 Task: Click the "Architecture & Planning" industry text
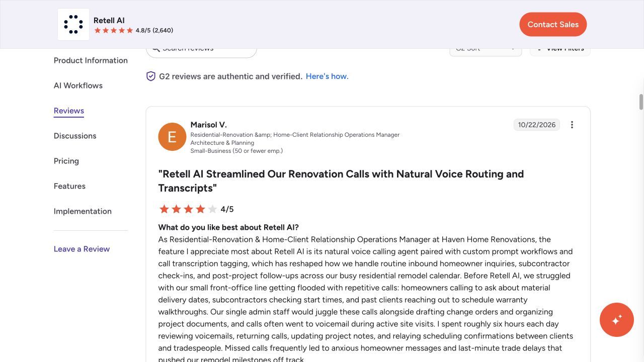coord(222,143)
